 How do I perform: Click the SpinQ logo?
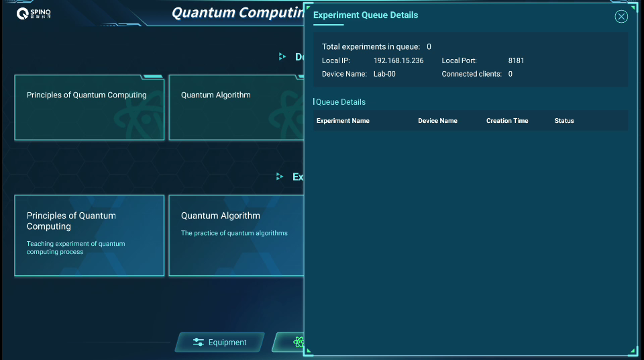(x=34, y=13)
